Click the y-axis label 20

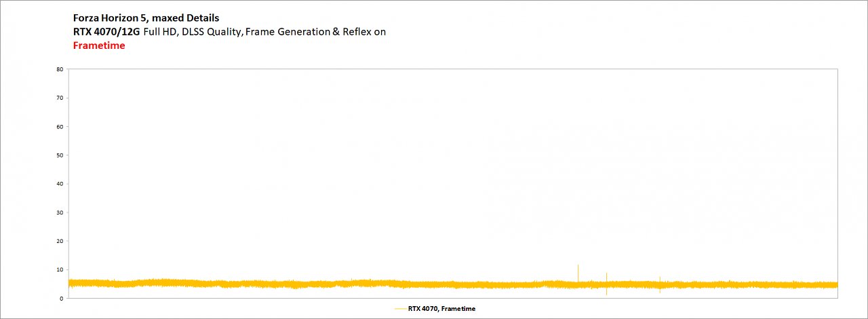tap(60, 241)
